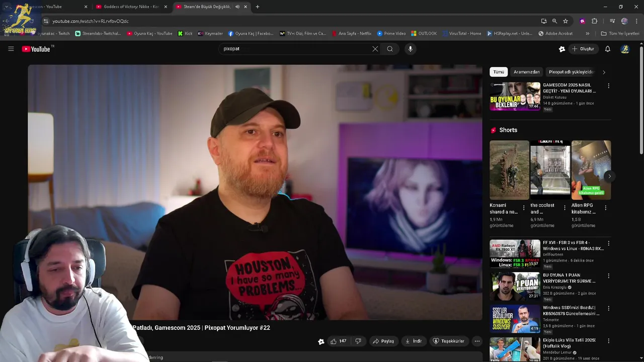Open the Konami shared Short thumbnail
The height and width of the screenshot is (362, 644).
click(x=509, y=170)
